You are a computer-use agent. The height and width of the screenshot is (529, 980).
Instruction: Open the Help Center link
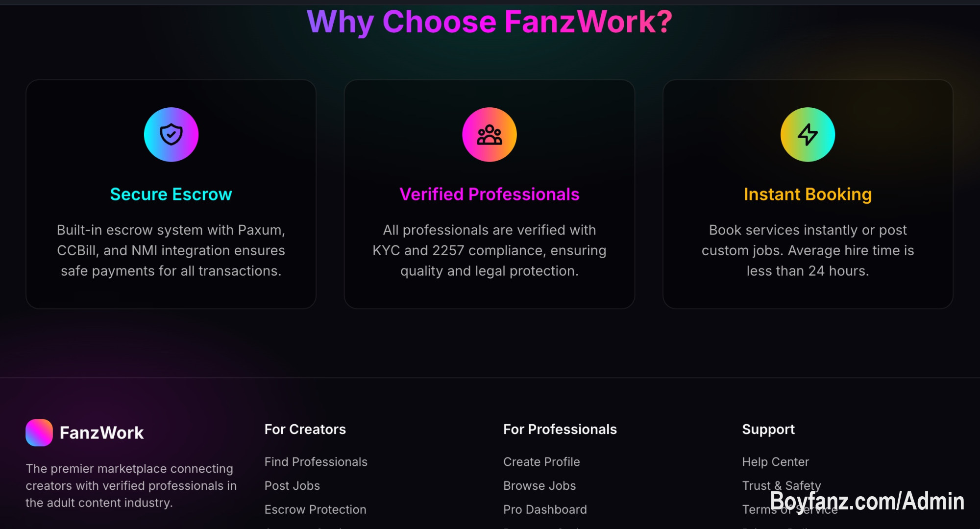pyautogui.click(x=775, y=462)
